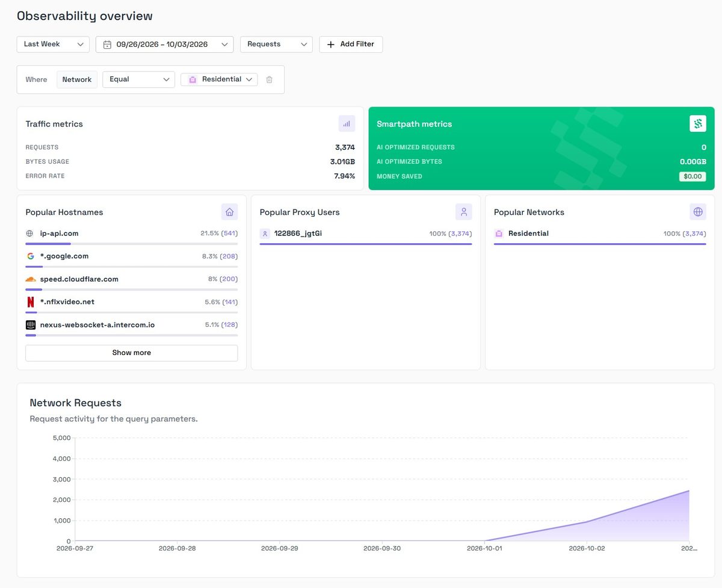Click the Network field in the filter row

[x=77, y=79]
